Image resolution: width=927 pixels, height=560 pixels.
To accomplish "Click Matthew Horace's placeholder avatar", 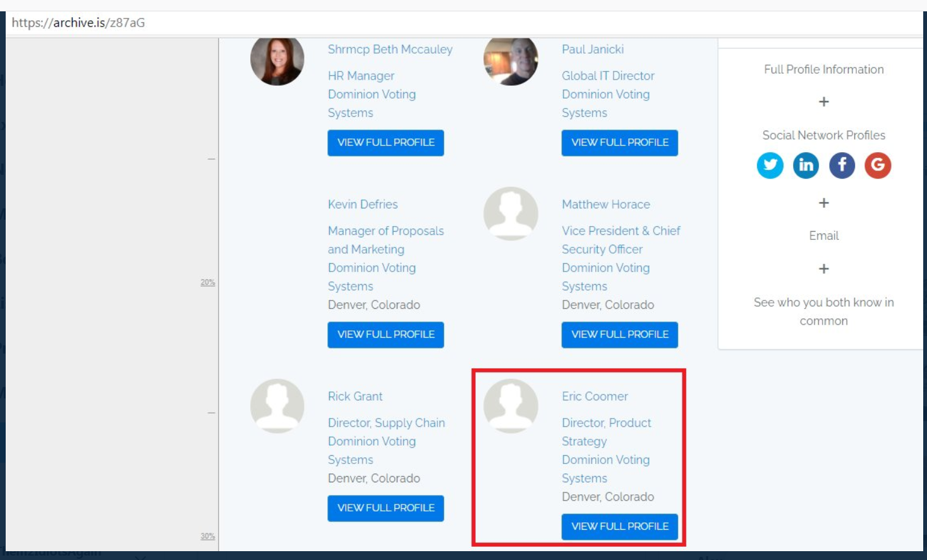I will pyautogui.click(x=511, y=213).
